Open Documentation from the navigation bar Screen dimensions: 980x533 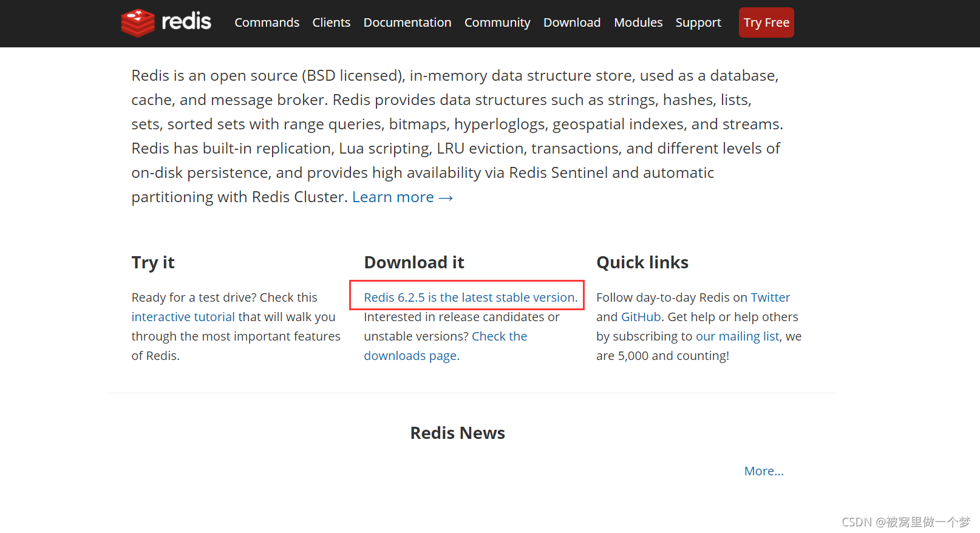(407, 22)
